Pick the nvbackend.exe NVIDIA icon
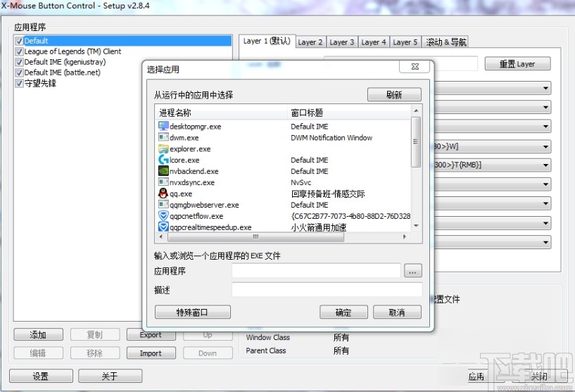 [x=163, y=171]
